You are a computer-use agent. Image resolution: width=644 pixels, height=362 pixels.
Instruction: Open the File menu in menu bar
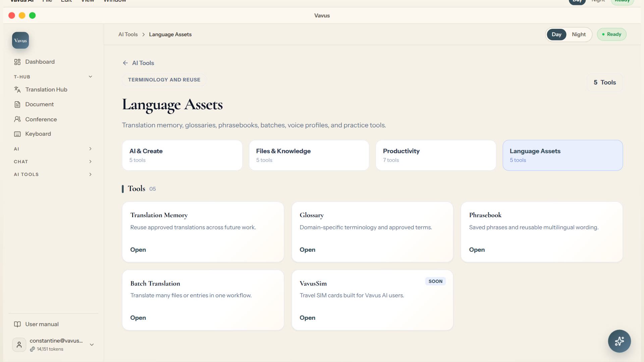pos(47,1)
